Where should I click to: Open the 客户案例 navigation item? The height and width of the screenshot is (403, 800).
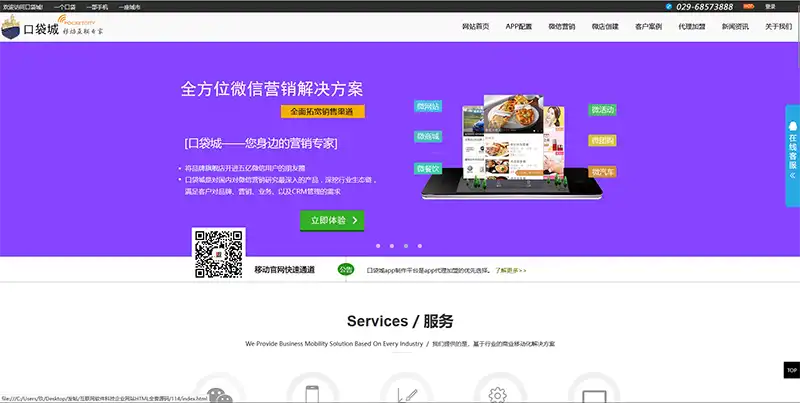[649, 26]
